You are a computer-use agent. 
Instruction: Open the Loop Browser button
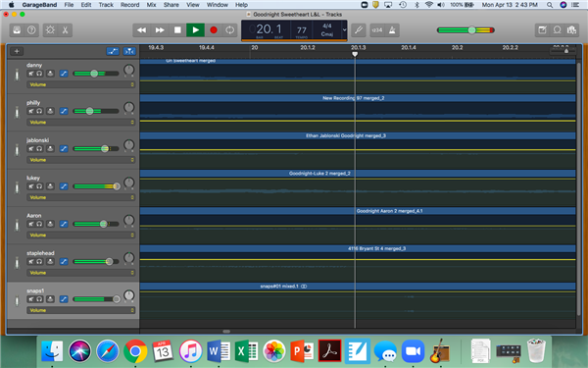(x=557, y=30)
